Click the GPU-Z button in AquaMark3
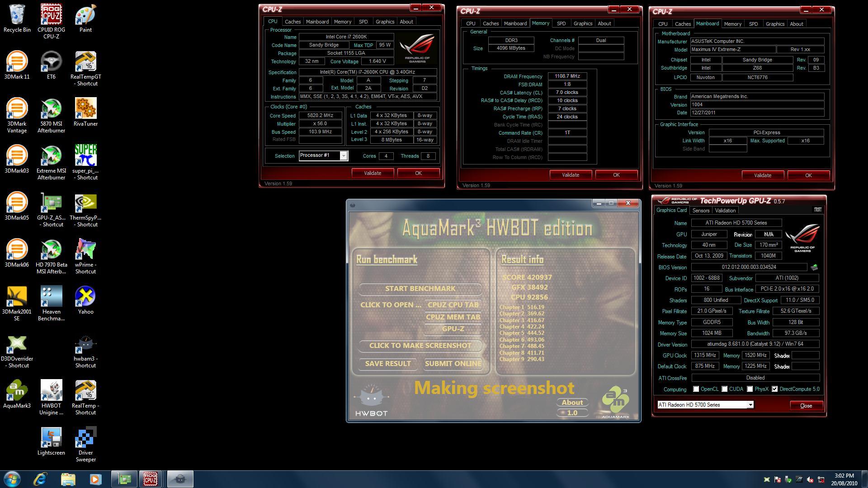The image size is (868, 488). click(x=453, y=329)
